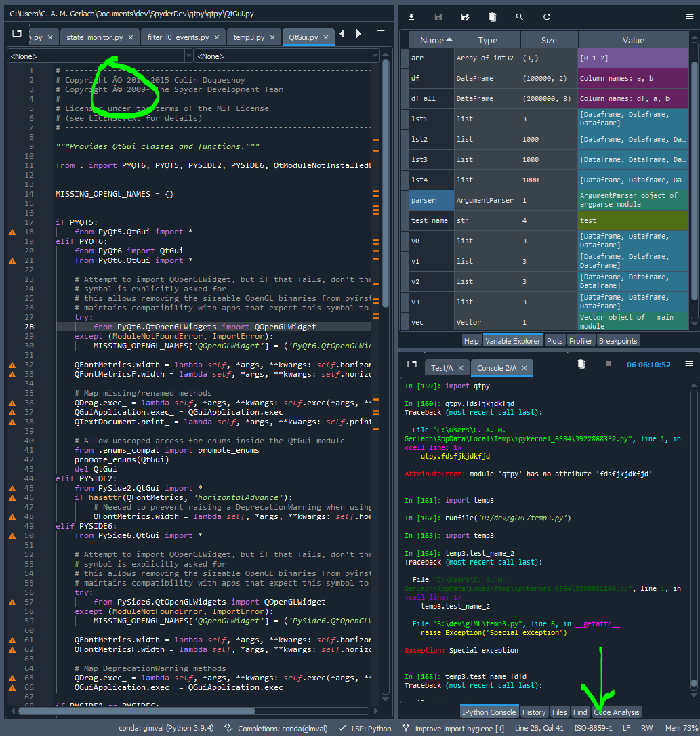Open console browse tabs button
Screen dimensions: 700x736
coord(412,364)
